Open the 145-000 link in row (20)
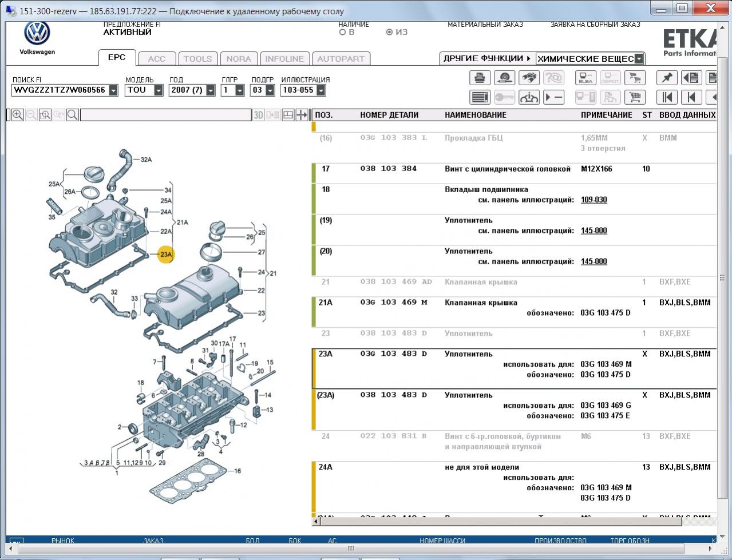Image resolution: width=732 pixels, height=560 pixels. click(x=593, y=261)
